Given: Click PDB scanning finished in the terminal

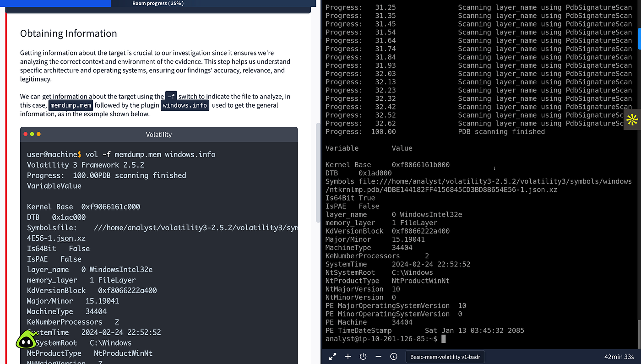Looking at the screenshot, I should click(x=501, y=131).
